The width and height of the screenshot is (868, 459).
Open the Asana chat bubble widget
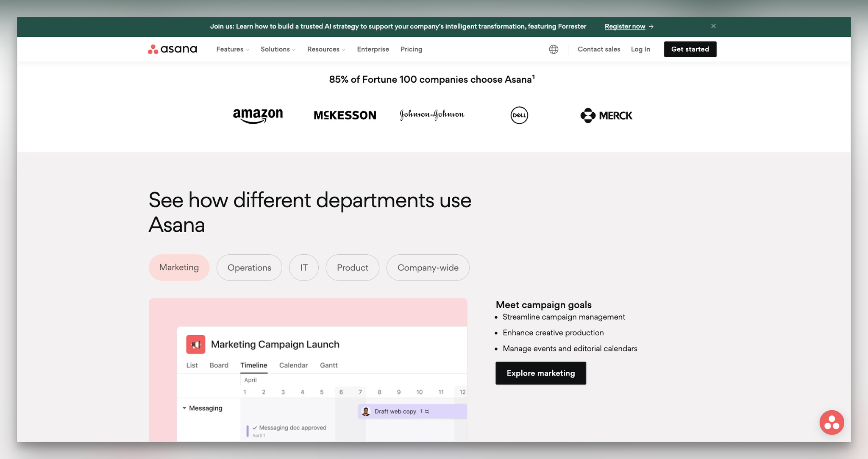[x=832, y=422]
